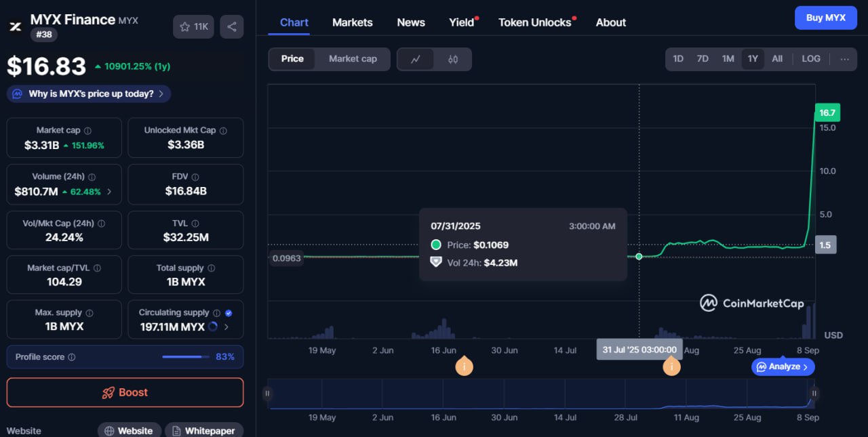Screen dimensions: 868x437
Task: Click the orange event marker below 16 Jun
Action: pos(464,367)
